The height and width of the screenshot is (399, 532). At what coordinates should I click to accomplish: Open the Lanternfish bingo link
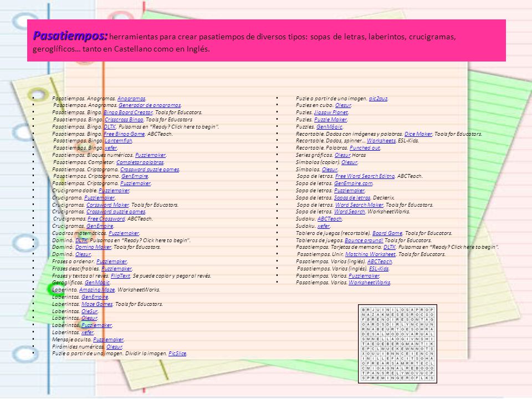(119, 140)
